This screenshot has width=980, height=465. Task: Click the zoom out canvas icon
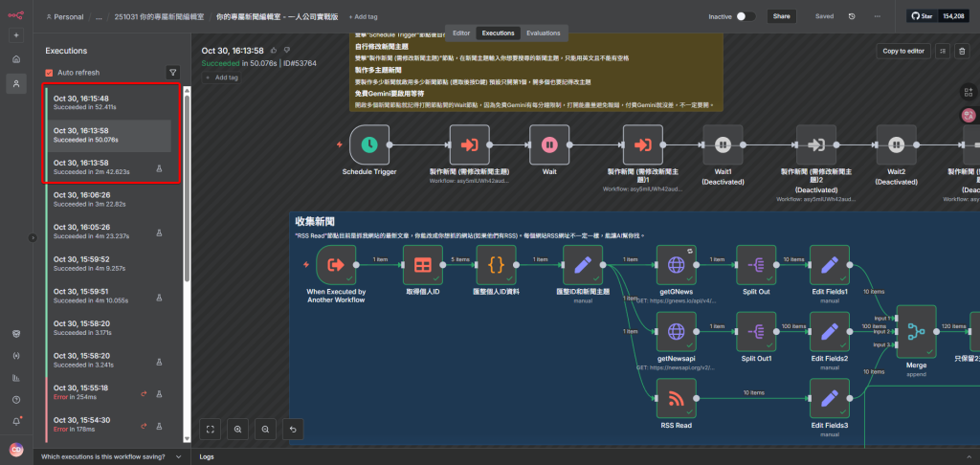(x=266, y=430)
